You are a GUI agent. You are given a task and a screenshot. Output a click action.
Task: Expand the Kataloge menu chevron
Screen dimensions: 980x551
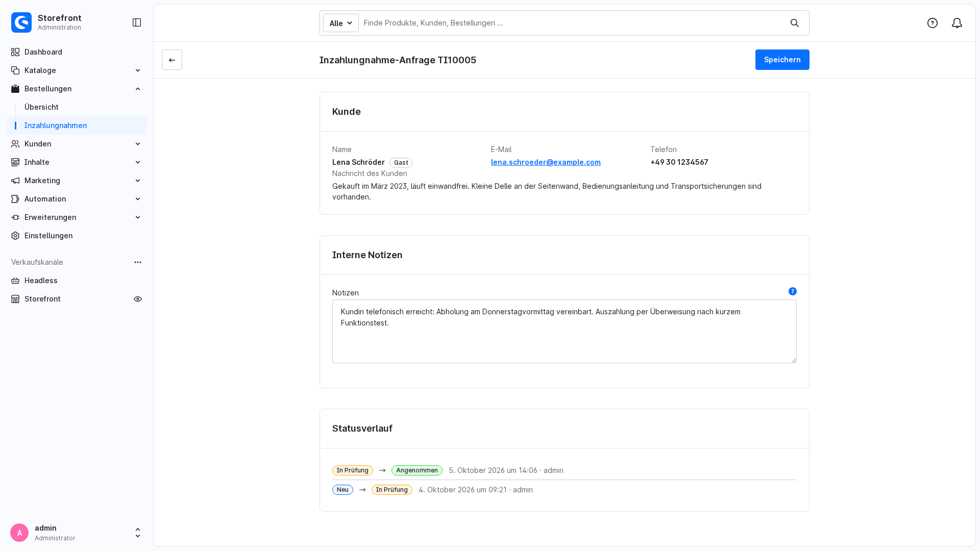click(138, 70)
